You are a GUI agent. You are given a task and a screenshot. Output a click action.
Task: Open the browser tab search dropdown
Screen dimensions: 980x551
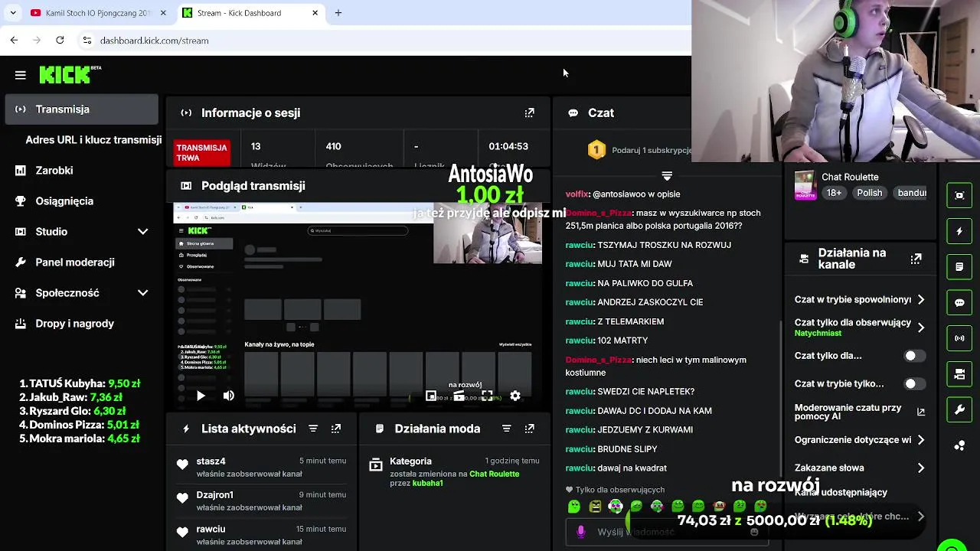click(x=13, y=13)
